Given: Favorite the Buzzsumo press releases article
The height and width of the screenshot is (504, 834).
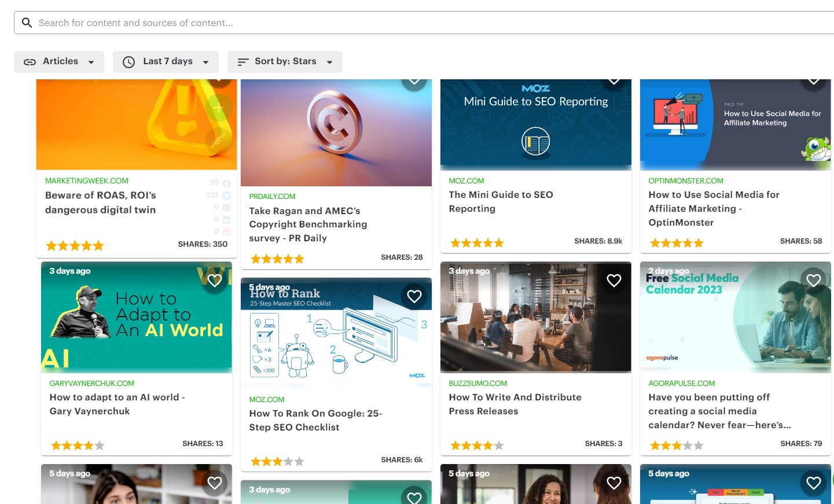Looking at the screenshot, I should 614,281.
